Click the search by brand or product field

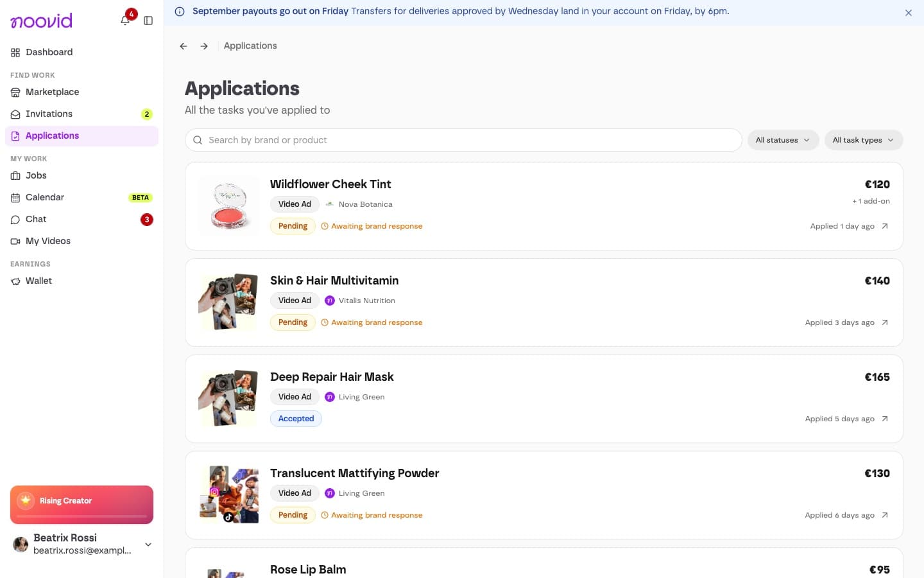(x=463, y=140)
